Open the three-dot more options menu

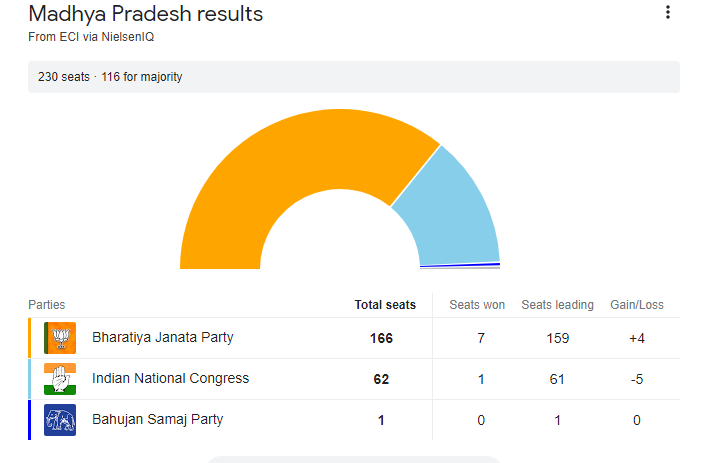click(668, 13)
